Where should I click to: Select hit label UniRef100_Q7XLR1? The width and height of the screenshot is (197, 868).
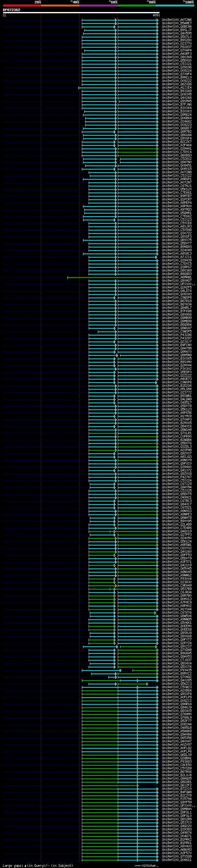coord(177,433)
